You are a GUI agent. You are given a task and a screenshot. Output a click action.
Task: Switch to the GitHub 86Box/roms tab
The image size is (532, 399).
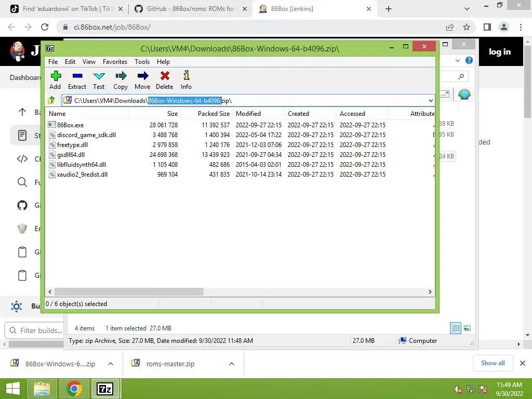click(x=190, y=9)
